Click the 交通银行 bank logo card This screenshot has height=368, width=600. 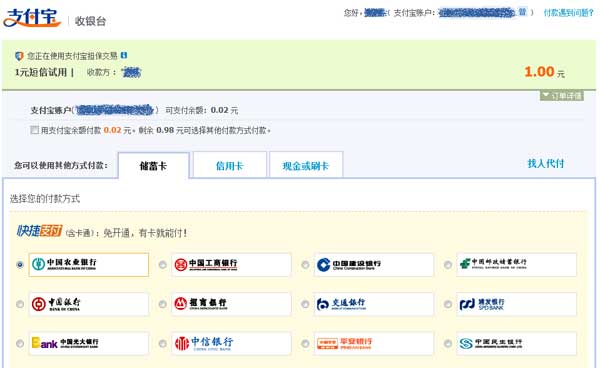point(374,304)
